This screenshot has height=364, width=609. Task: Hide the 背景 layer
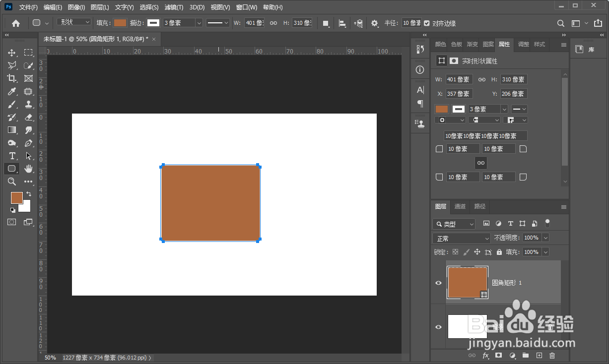(438, 327)
